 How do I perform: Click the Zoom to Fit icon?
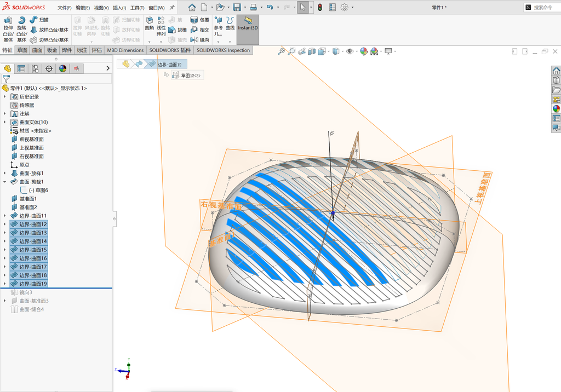tap(282, 51)
